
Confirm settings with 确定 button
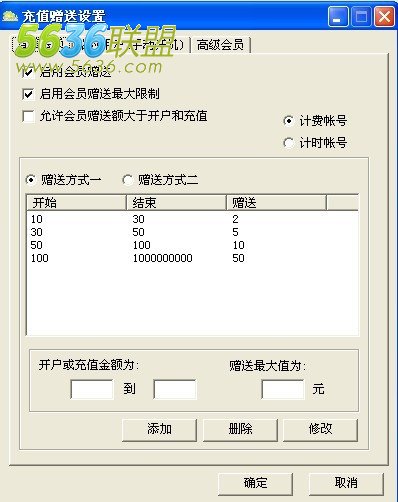(255, 483)
